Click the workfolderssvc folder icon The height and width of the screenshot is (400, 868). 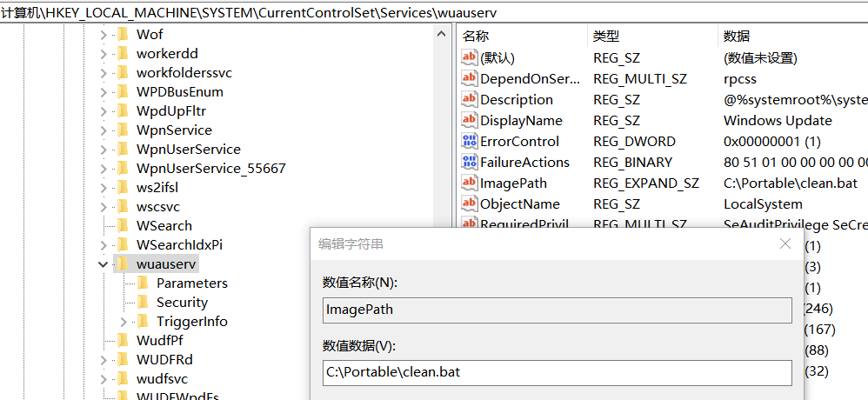[x=123, y=72]
